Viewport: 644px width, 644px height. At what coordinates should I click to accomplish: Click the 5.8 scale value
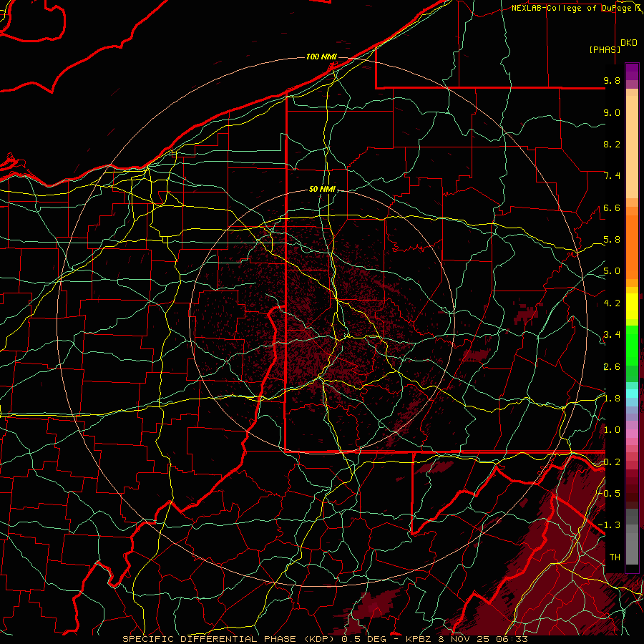coord(612,240)
